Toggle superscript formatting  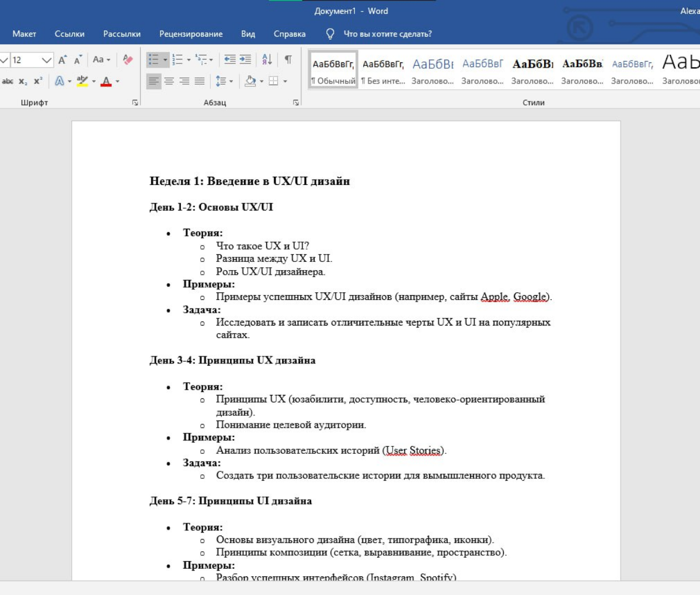point(38,81)
